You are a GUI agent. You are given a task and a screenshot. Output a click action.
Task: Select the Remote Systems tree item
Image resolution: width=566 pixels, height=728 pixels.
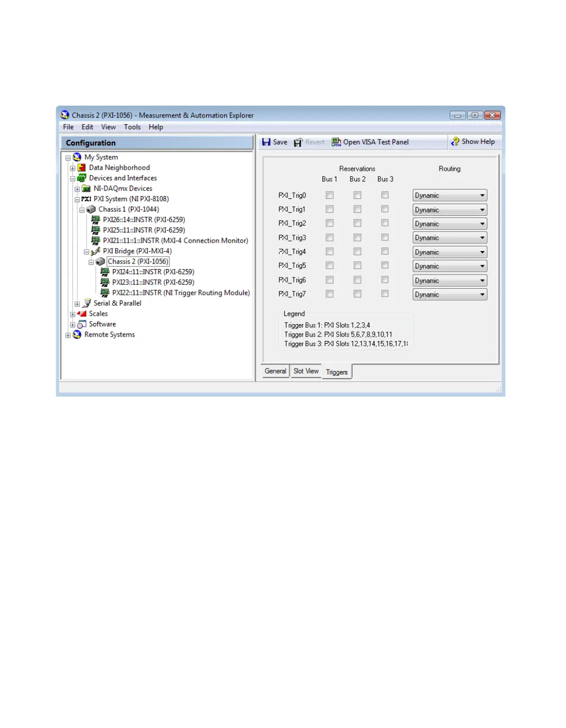[109, 335]
